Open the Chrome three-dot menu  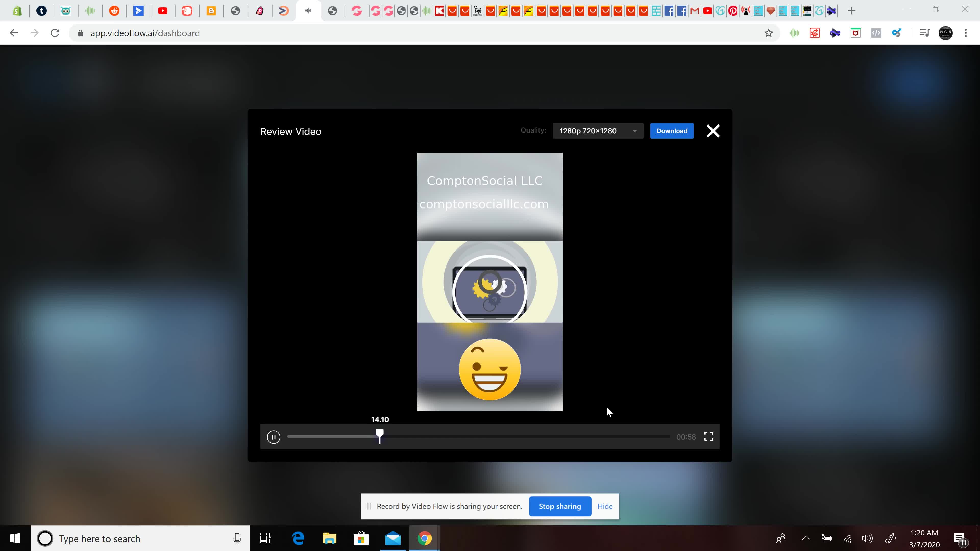tap(966, 33)
